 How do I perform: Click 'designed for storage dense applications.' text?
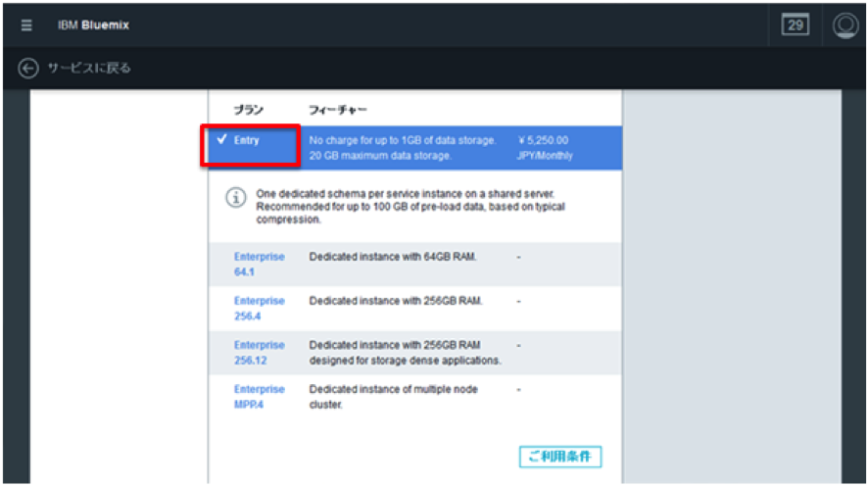[406, 361]
